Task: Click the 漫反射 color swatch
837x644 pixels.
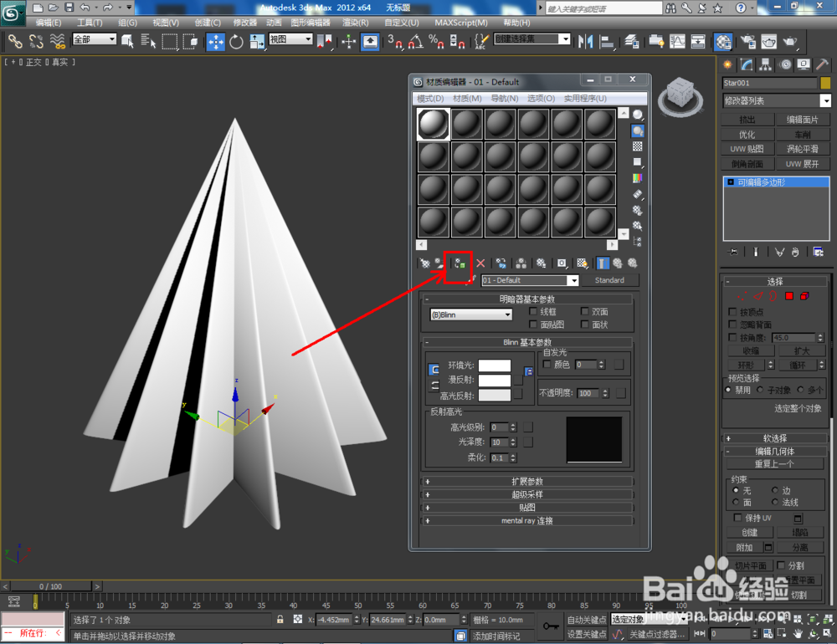Action: coord(495,380)
